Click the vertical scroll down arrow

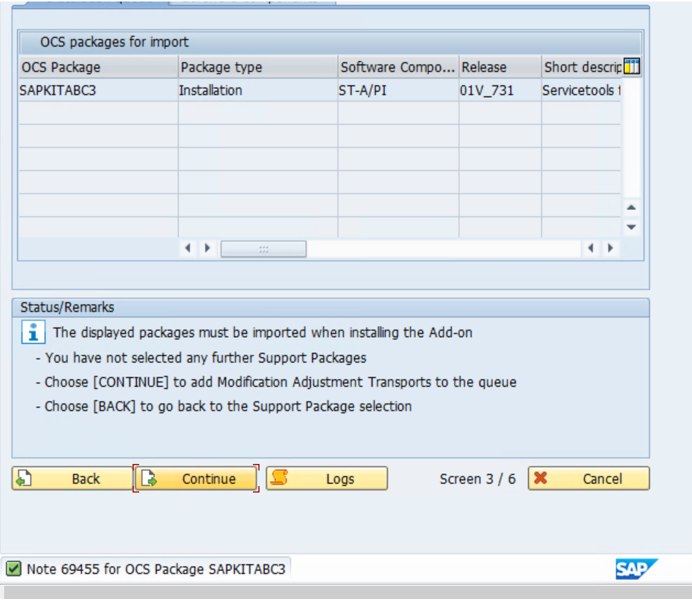tap(631, 227)
